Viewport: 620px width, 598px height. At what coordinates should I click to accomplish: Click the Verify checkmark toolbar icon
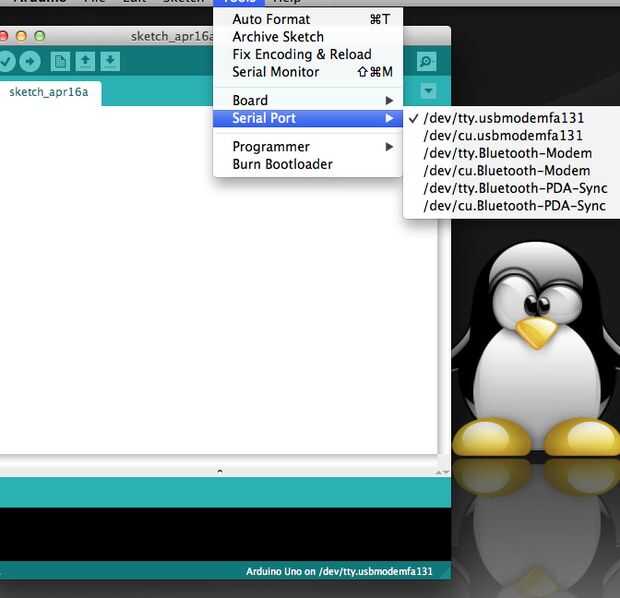point(5,61)
